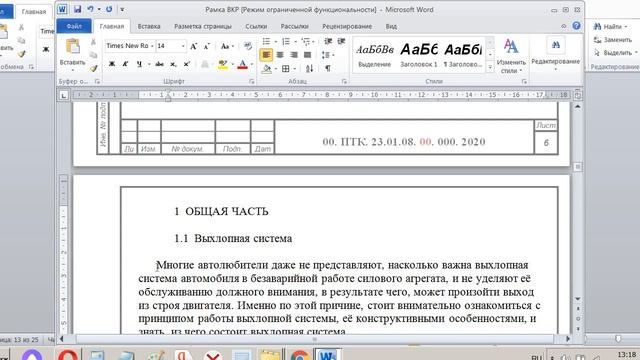Open the Font dialog launcher in Шрифт group

point(251,82)
